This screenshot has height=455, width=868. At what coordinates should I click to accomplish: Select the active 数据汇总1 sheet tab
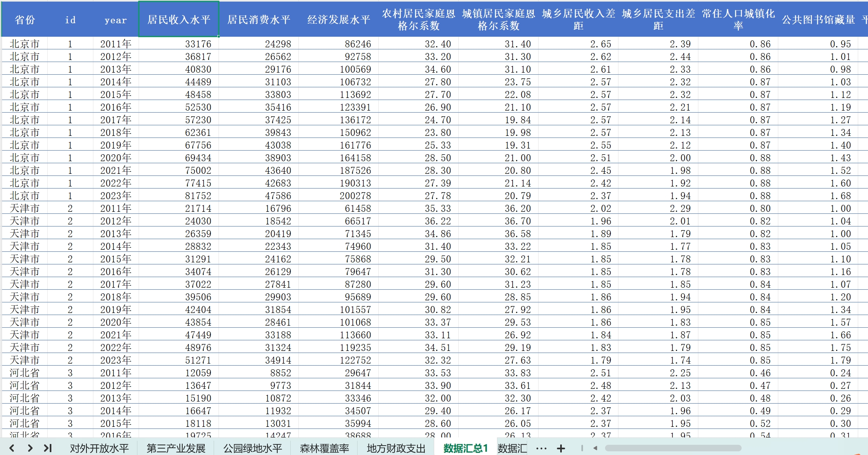465,448
